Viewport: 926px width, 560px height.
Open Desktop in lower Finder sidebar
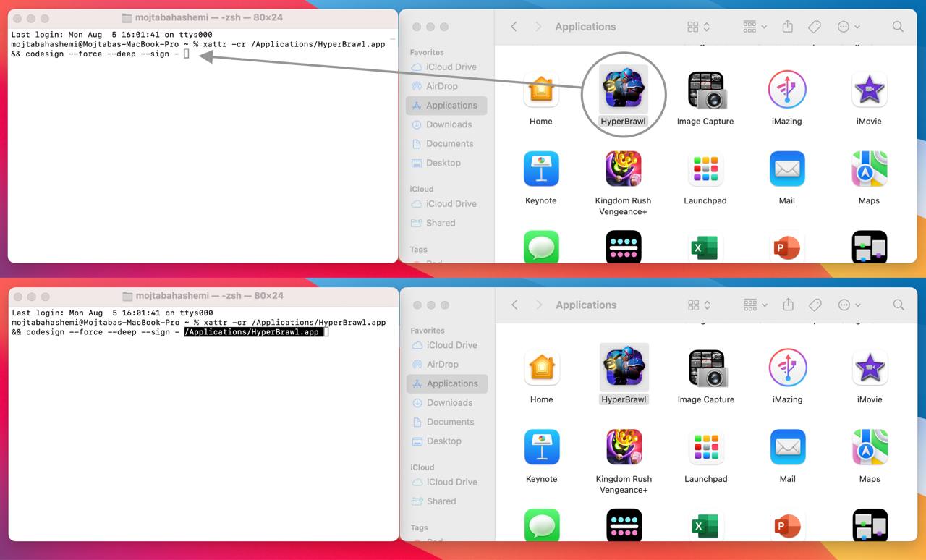pos(446,441)
